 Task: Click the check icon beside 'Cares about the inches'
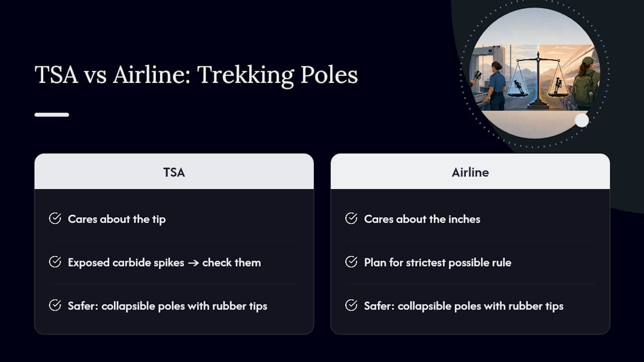(x=351, y=219)
